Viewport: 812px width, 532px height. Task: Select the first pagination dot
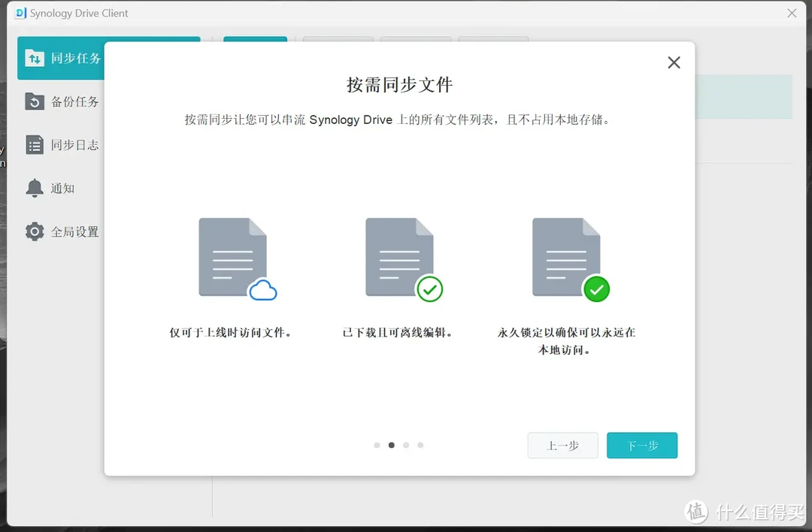(377, 445)
